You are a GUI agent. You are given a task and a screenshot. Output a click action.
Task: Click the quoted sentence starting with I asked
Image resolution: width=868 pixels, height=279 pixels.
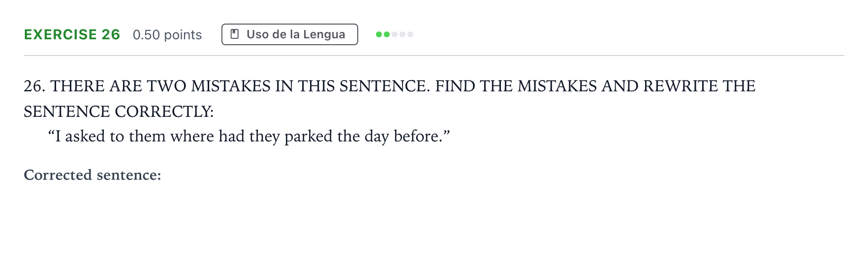(x=248, y=136)
